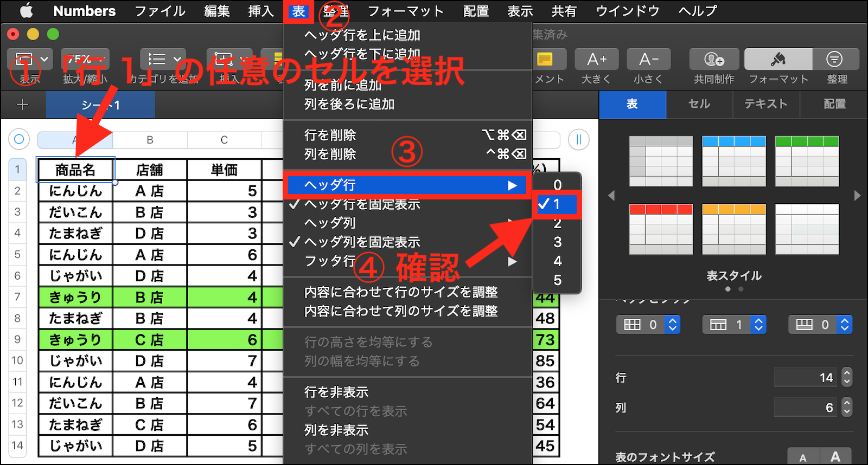The height and width of the screenshot is (465, 868).
Task: Choose 行を非表示 menu item
Action: (407, 392)
